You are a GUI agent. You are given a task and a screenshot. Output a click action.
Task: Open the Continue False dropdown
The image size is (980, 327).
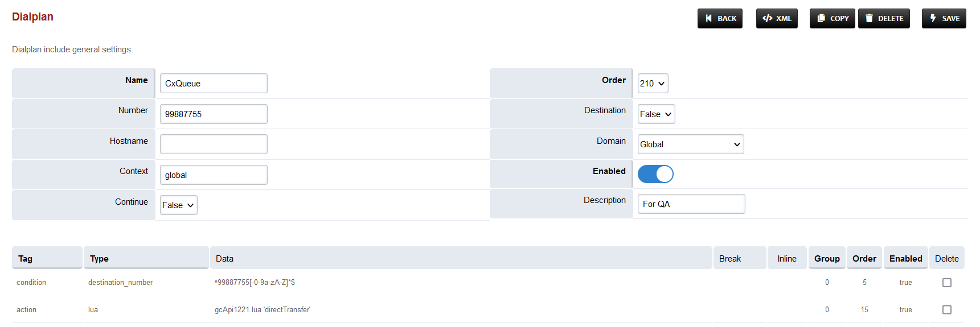tap(178, 205)
